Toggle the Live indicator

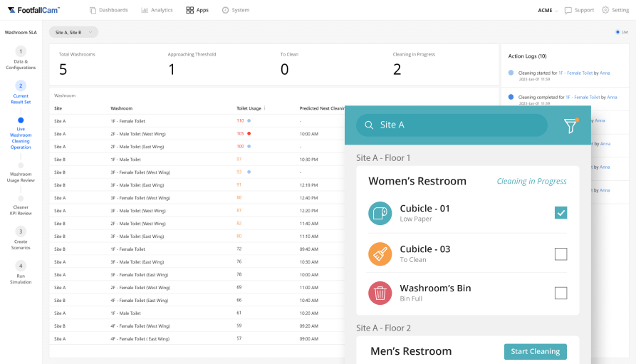tap(621, 32)
